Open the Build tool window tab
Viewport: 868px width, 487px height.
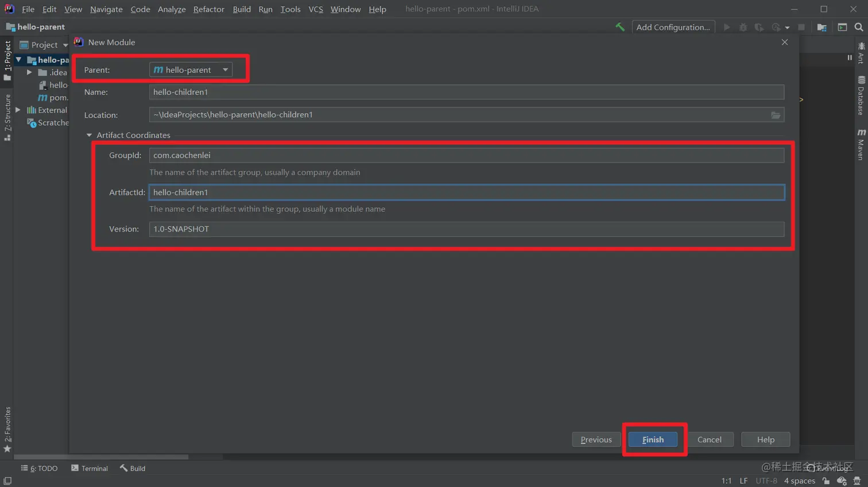pos(133,468)
